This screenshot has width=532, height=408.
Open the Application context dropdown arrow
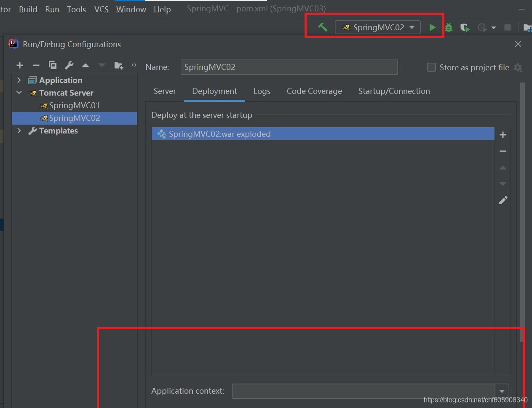502,391
